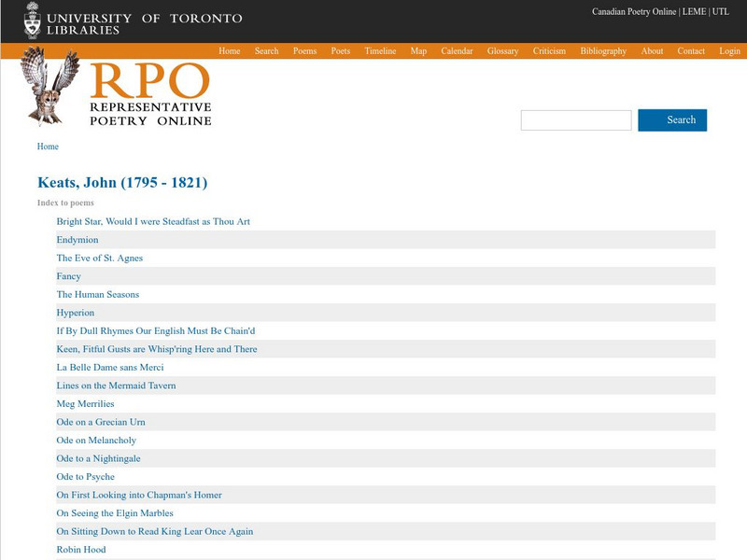Image resolution: width=747 pixels, height=560 pixels.
Task: Open the Criticism menu item
Action: coord(549,51)
